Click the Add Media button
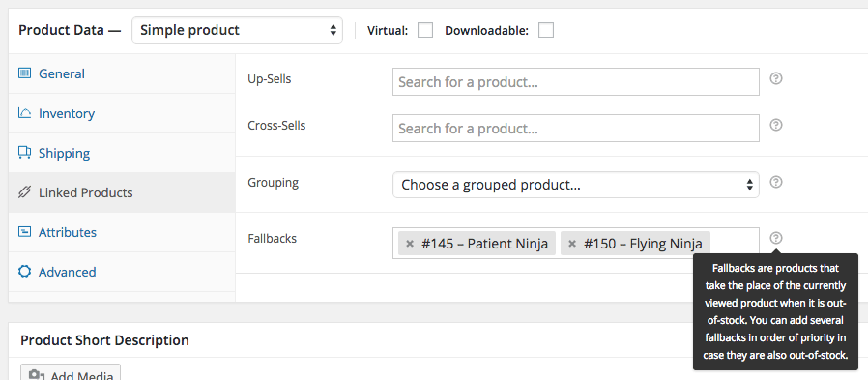The height and width of the screenshot is (380, 868). tap(71, 372)
